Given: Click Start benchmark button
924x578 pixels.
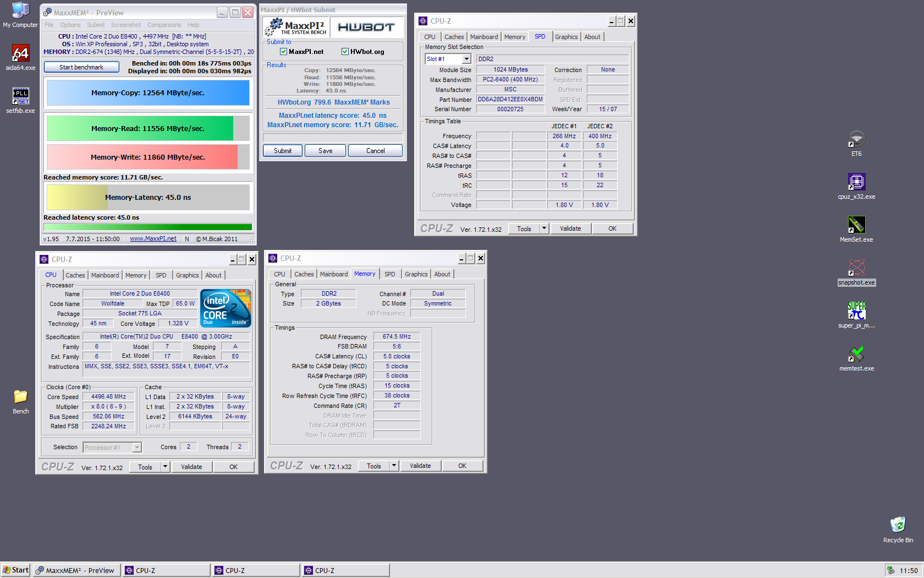Looking at the screenshot, I should (81, 67).
